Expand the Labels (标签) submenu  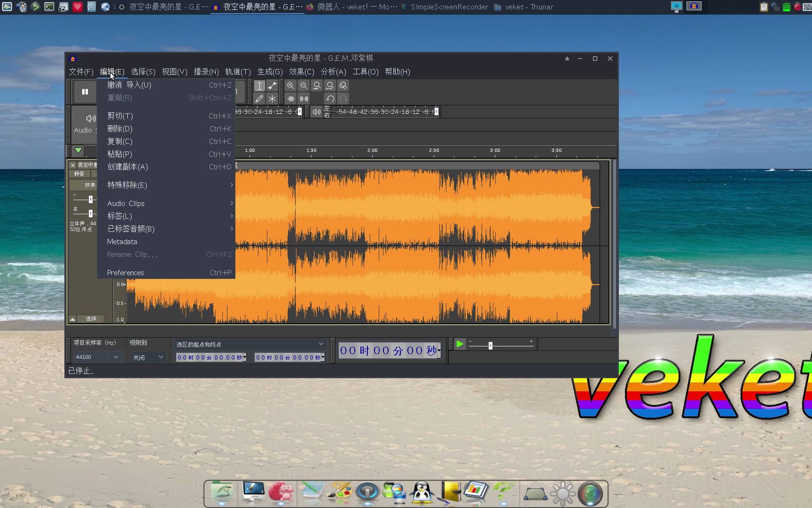166,216
